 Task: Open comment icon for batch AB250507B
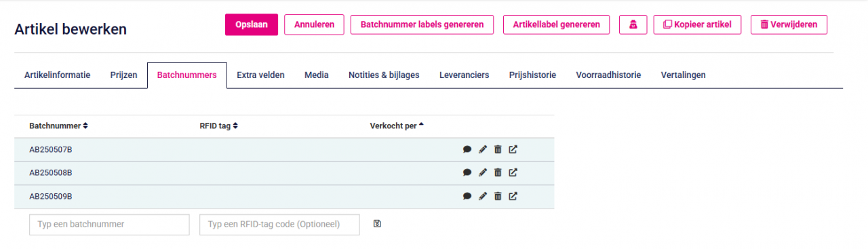point(467,150)
